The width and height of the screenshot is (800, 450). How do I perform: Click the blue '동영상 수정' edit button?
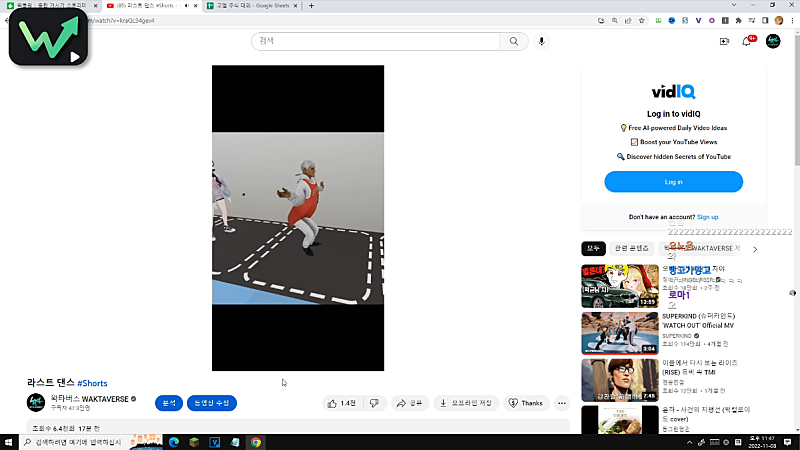[x=212, y=403]
